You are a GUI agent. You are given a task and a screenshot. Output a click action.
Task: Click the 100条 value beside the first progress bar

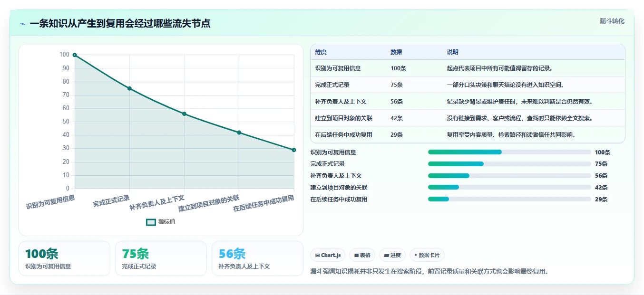[x=603, y=152]
